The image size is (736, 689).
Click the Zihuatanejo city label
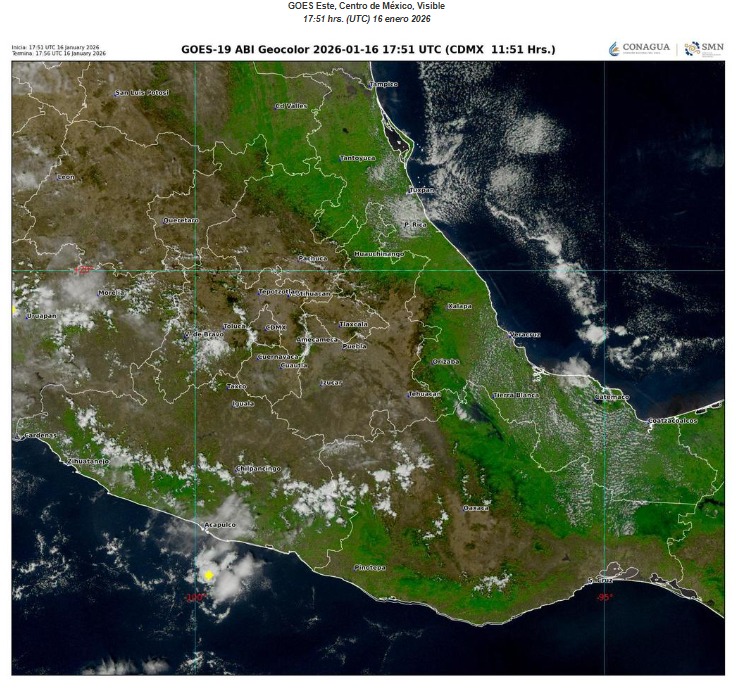tap(88, 461)
